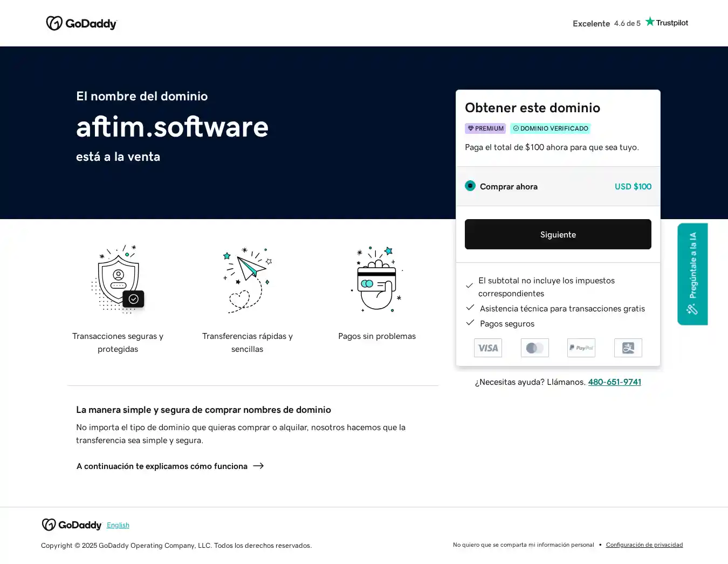This screenshot has width=728, height=564.
Task: Open the Pregúntale a la IA side tab
Action: (x=692, y=274)
